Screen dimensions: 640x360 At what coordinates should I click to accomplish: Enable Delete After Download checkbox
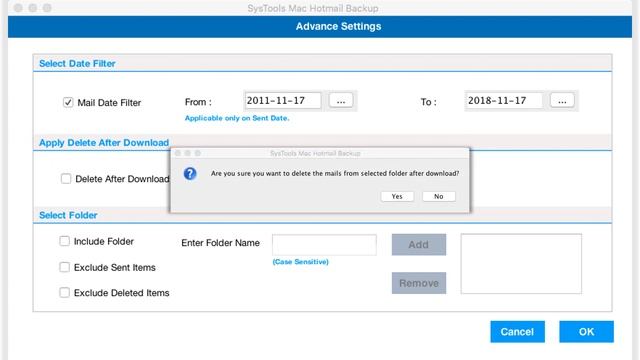66,179
